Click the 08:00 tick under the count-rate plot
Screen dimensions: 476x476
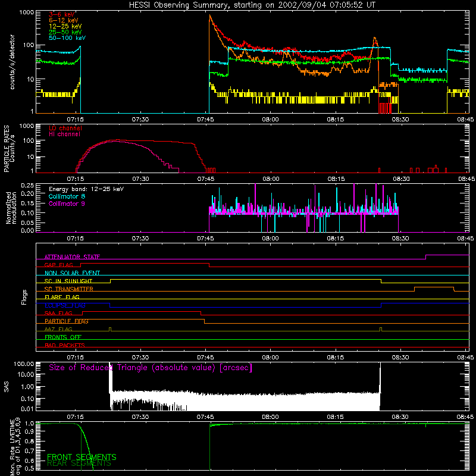[271, 120]
